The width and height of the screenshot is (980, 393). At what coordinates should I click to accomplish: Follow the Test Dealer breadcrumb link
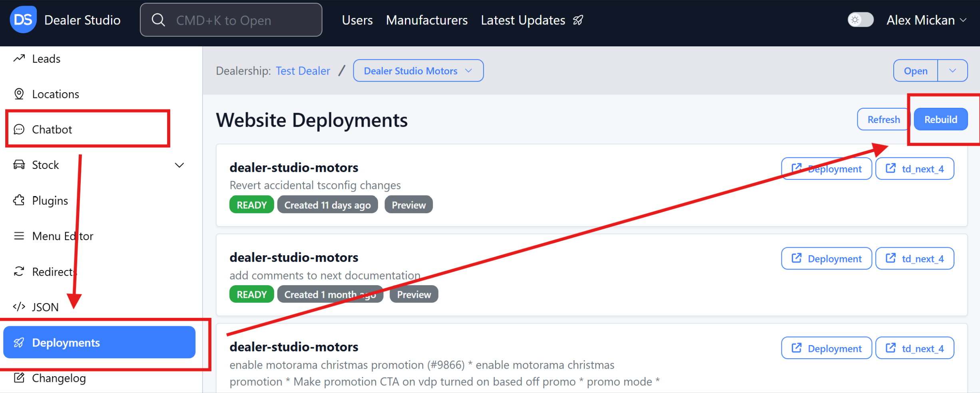click(x=303, y=71)
